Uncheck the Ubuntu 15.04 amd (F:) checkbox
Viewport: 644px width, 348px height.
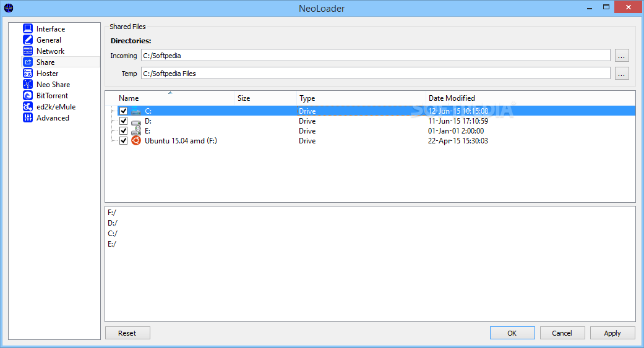123,140
